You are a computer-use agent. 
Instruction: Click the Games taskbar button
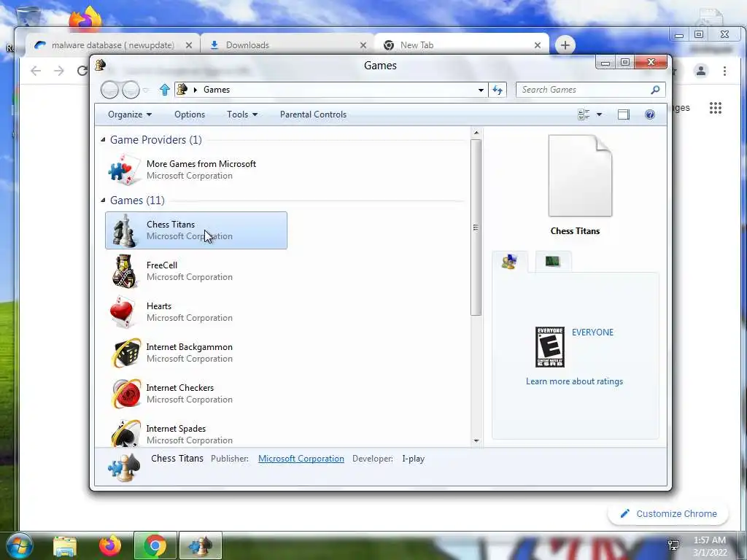point(201,545)
